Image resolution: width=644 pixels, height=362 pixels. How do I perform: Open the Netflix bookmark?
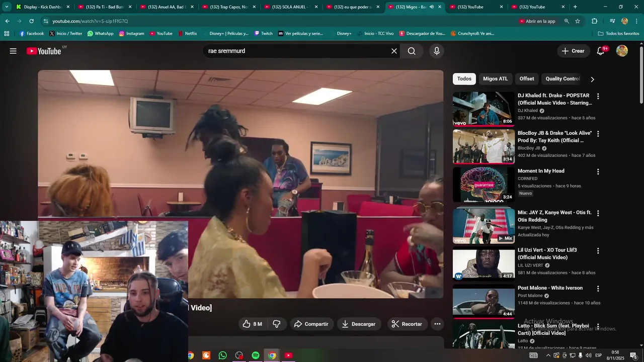(x=187, y=33)
